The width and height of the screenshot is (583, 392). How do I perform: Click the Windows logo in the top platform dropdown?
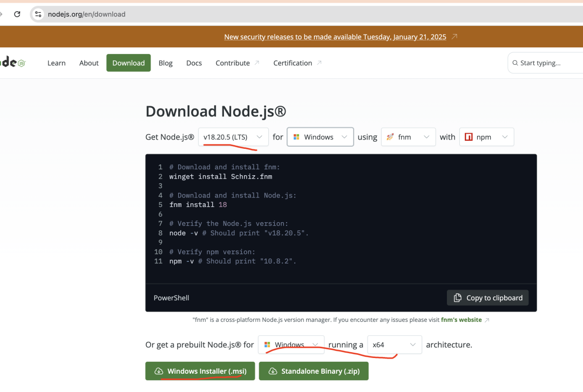(x=296, y=137)
